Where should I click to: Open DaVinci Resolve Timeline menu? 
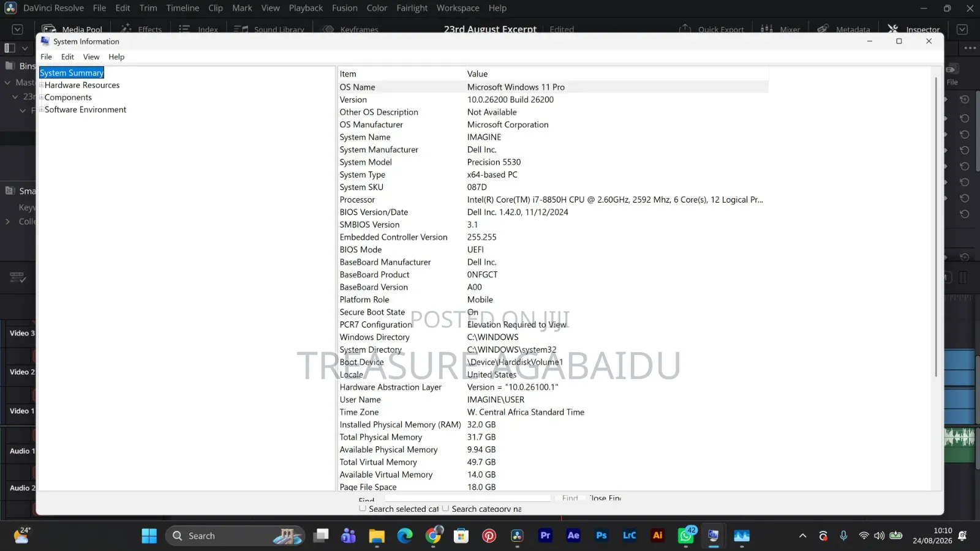point(183,8)
